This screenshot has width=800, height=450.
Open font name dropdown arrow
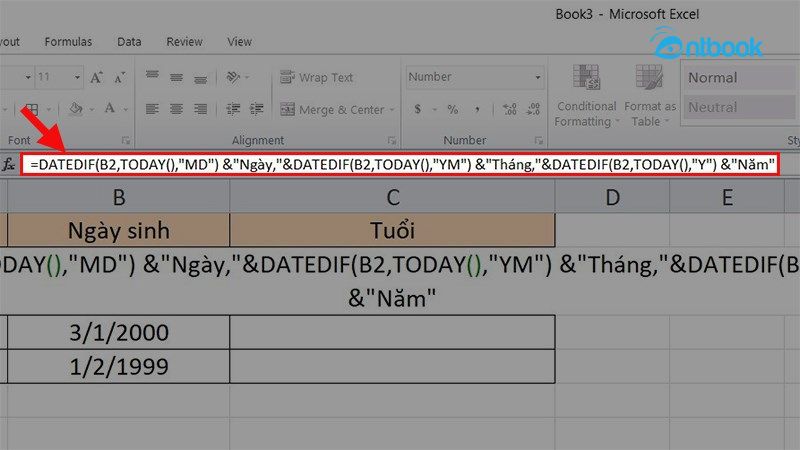tap(28, 78)
